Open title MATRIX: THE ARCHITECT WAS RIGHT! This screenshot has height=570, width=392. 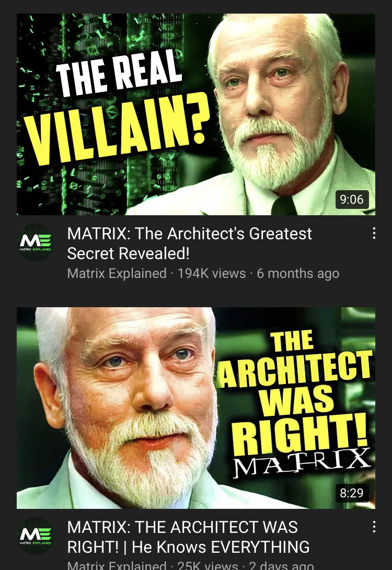(188, 537)
